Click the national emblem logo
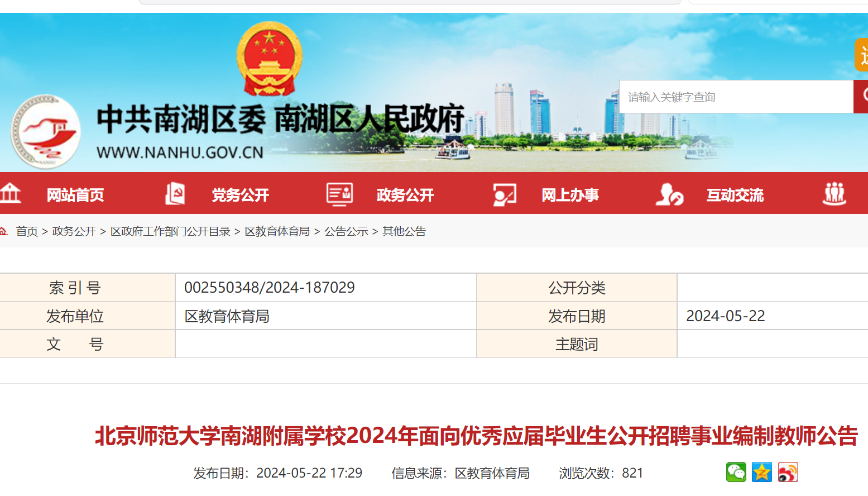Image resolution: width=868 pixels, height=496 pixels. 269,59
